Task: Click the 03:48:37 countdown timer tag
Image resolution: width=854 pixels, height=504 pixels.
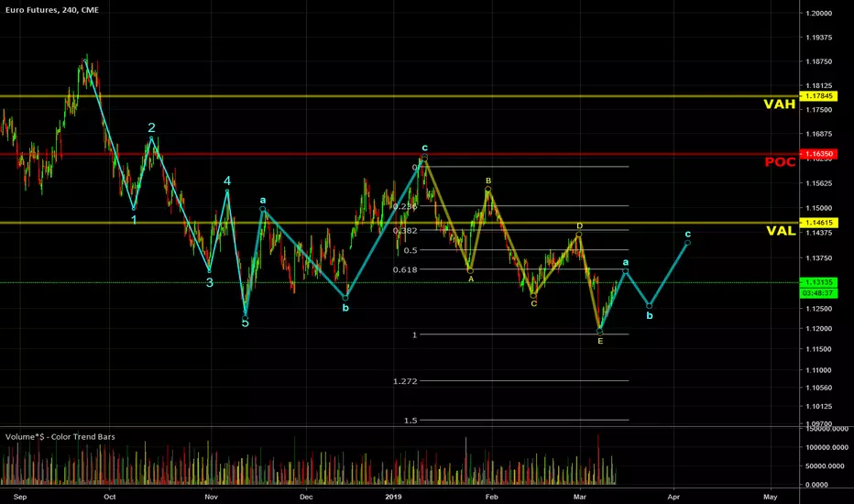Action: click(818, 293)
